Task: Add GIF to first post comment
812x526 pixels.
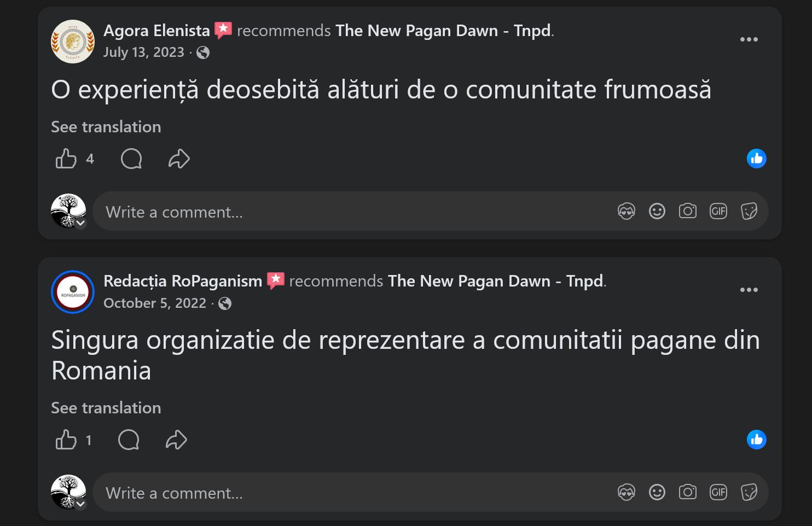Action: point(718,211)
